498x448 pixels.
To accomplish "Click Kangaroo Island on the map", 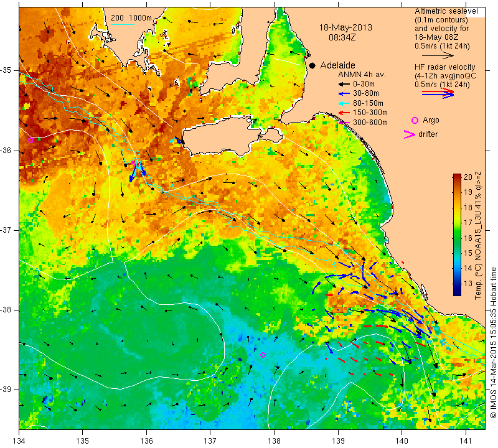I will coord(222,136).
